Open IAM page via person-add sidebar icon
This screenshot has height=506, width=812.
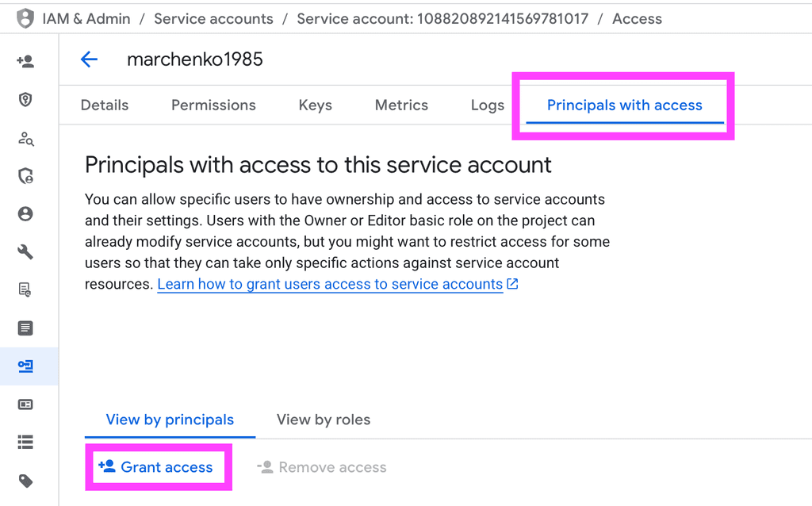25,61
